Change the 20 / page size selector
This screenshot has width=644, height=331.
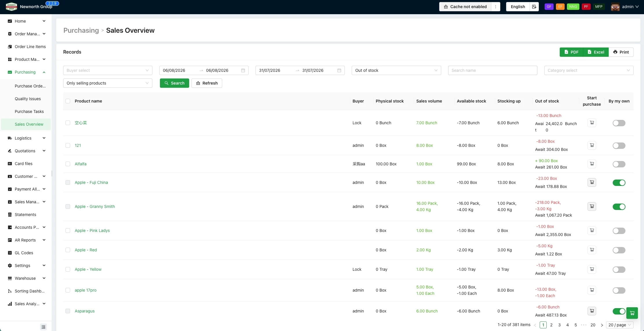tap(620, 325)
